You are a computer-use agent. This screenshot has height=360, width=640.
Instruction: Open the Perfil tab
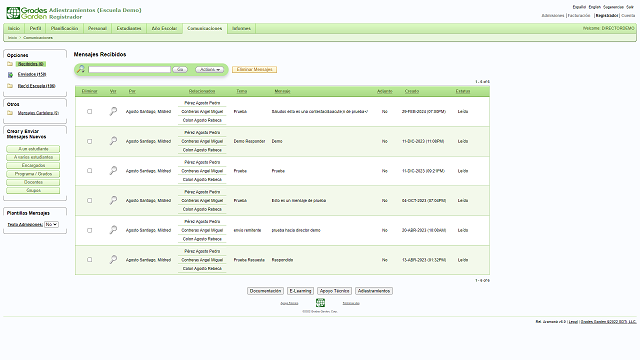36,28
